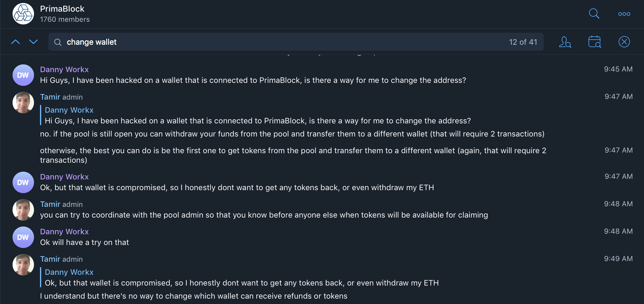
Task: Open Danny Workx's DW avatar at 9:45 AM
Action: [x=23, y=75]
